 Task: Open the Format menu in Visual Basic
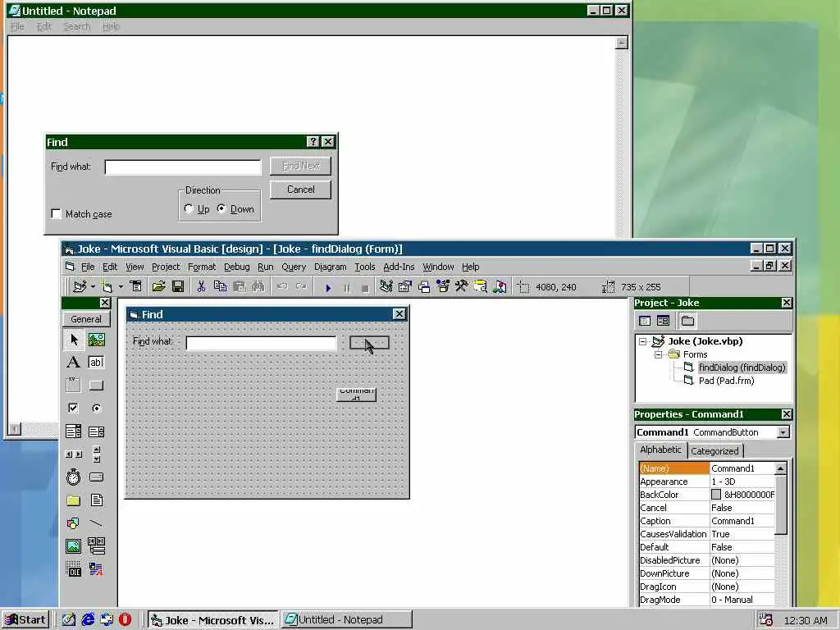coord(202,267)
